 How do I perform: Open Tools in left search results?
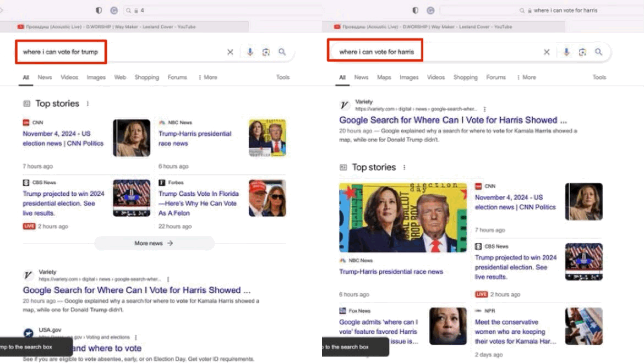click(283, 77)
